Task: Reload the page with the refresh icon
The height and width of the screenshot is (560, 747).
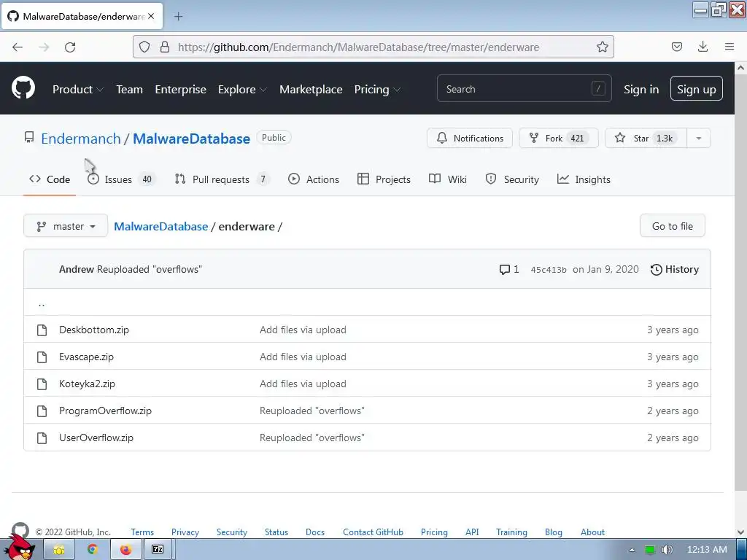Action: [70, 47]
